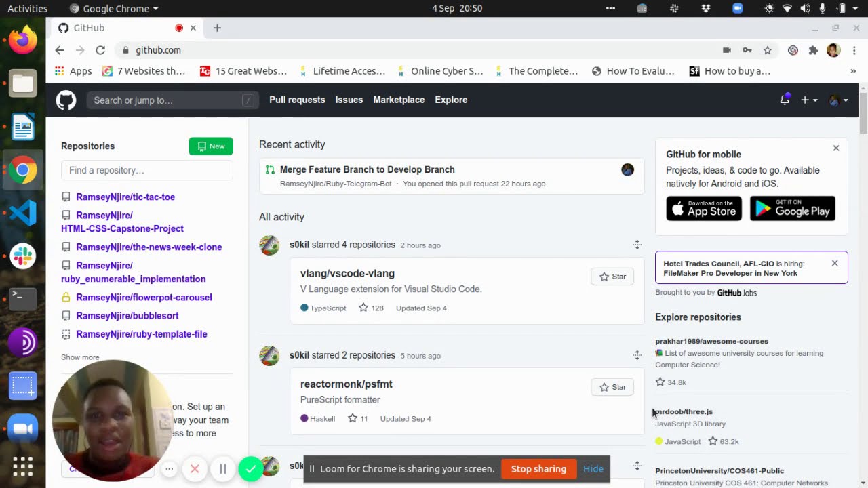Viewport: 868px width, 488px height.
Task: Open Firefox from the dock
Action: click(x=22, y=41)
